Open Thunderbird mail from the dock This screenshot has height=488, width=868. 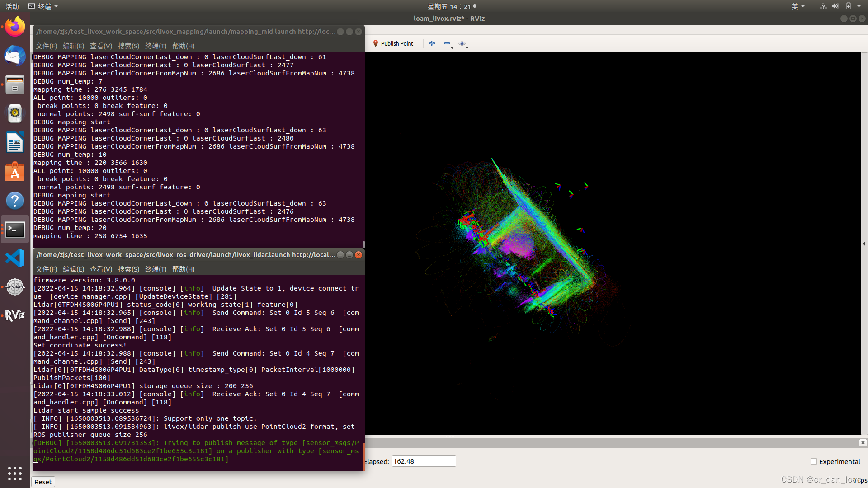tap(15, 56)
